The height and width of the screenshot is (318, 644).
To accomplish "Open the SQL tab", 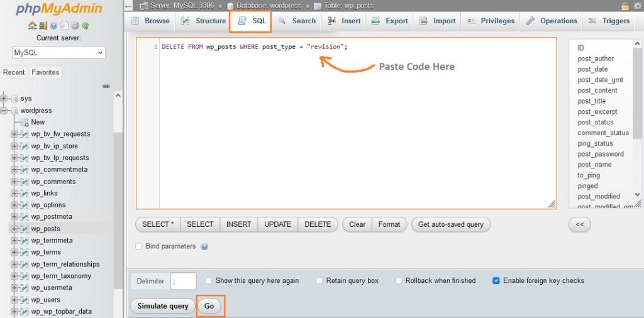I will pos(250,21).
